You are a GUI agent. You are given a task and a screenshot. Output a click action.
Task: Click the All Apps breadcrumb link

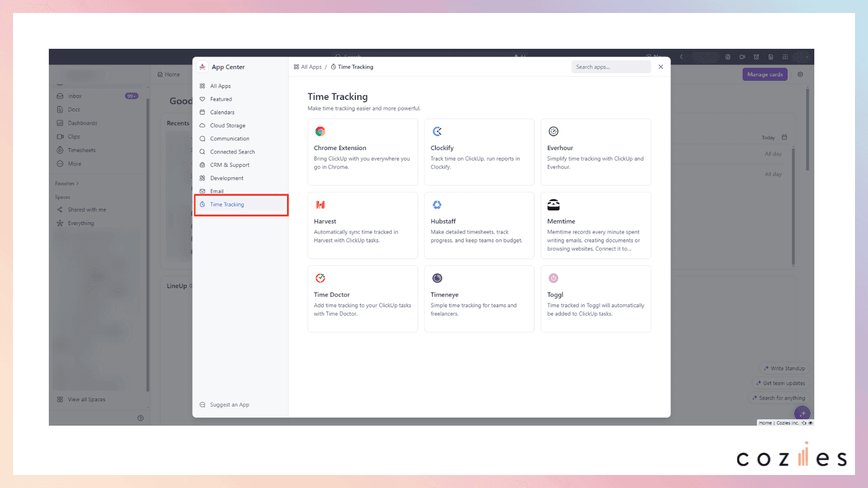pyautogui.click(x=308, y=67)
